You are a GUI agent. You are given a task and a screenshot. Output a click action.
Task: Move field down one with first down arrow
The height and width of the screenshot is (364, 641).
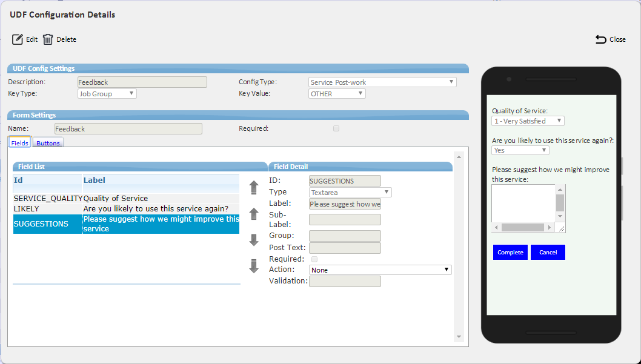254,240
